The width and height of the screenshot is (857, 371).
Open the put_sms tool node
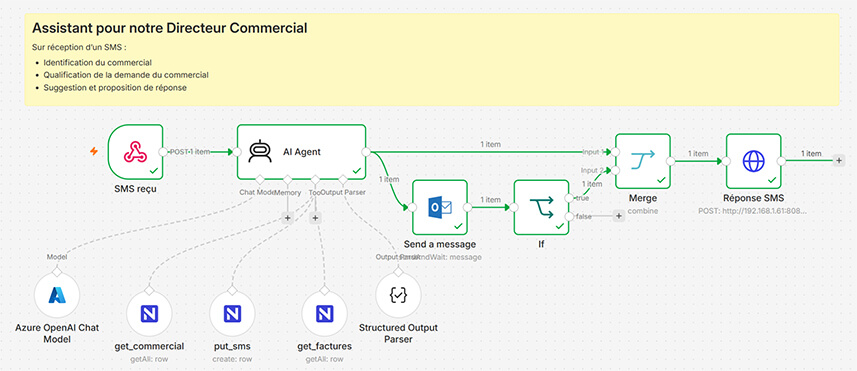pos(232,313)
